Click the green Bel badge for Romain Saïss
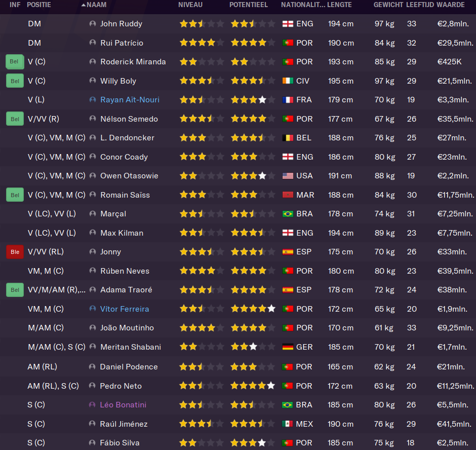 pos(15,195)
